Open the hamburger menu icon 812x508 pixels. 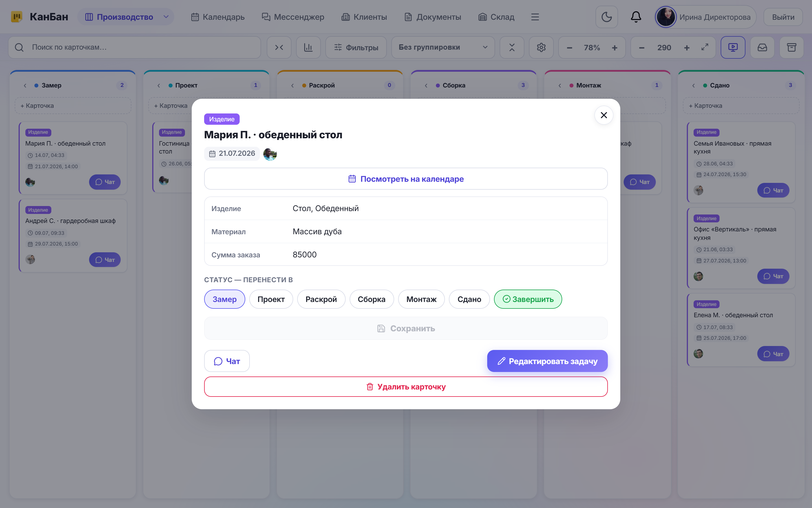[x=535, y=17]
